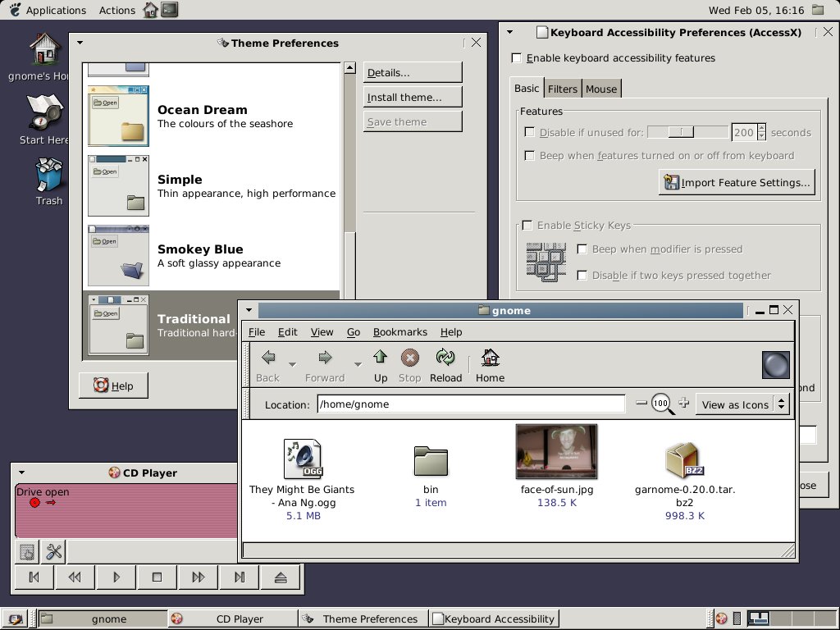Image resolution: width=840 pixels, height=630 pixels.
Task: Skip to next track in CD Player
Action: point(240,577)
